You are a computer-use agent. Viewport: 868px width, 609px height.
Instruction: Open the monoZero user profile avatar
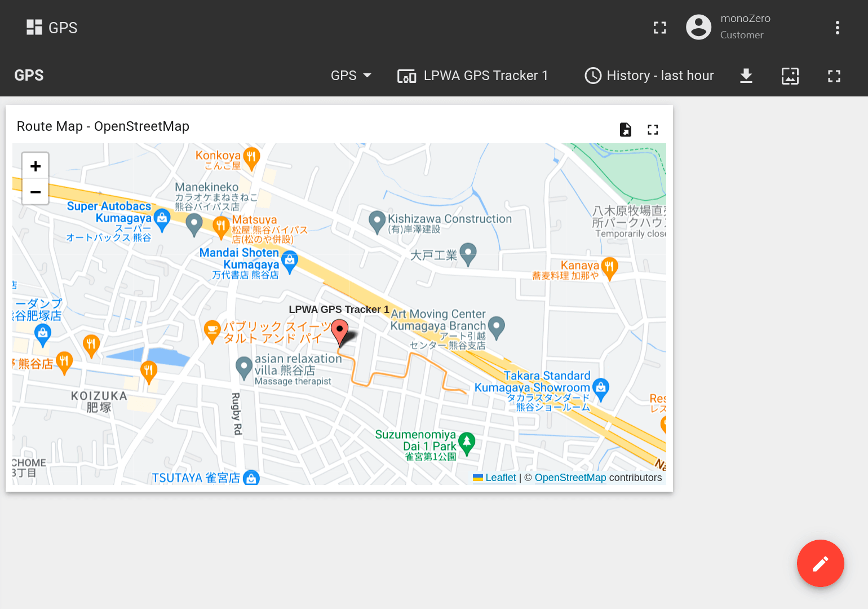[698, 27]
